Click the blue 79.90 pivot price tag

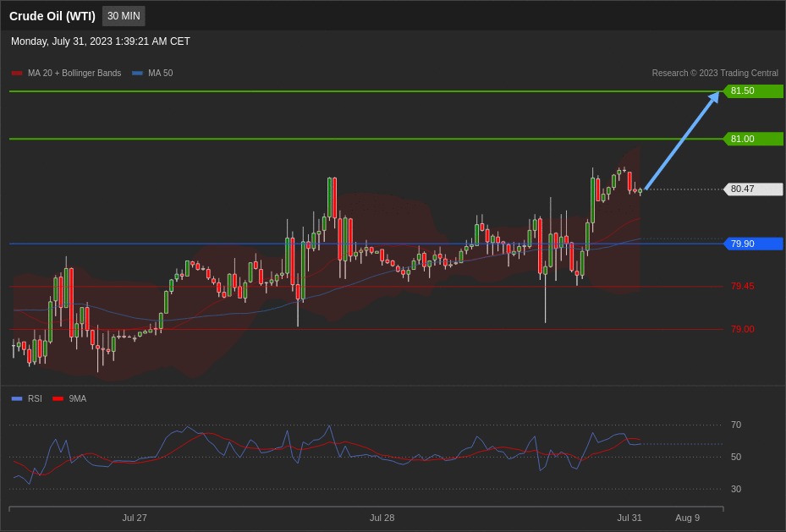pyautogui.click(x=753, y=244)
